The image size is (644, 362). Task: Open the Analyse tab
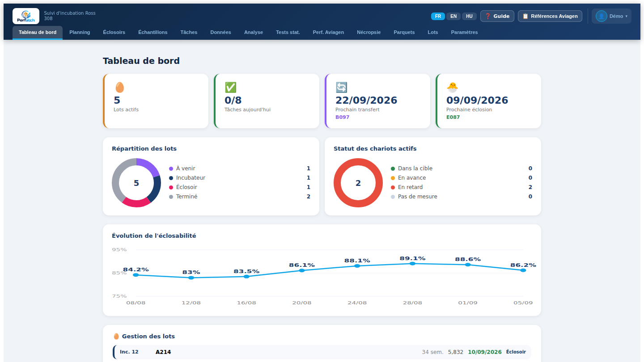[254, 32]
